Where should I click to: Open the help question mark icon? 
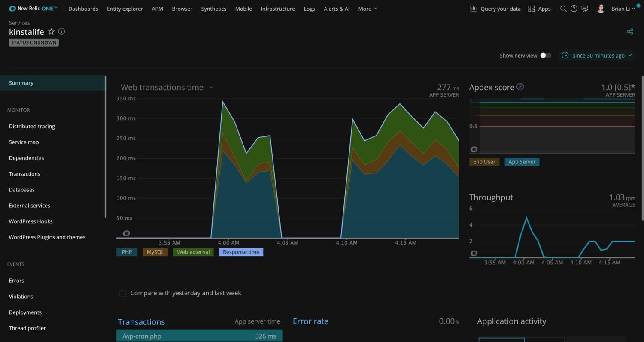pos(574,9)
